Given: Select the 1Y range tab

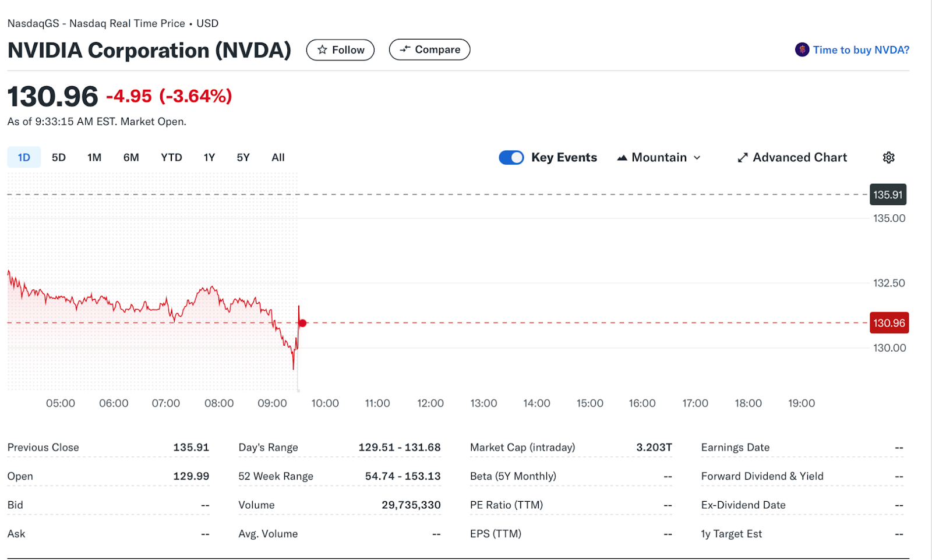Looking at the screenshot, I should [x=209, y=157].
